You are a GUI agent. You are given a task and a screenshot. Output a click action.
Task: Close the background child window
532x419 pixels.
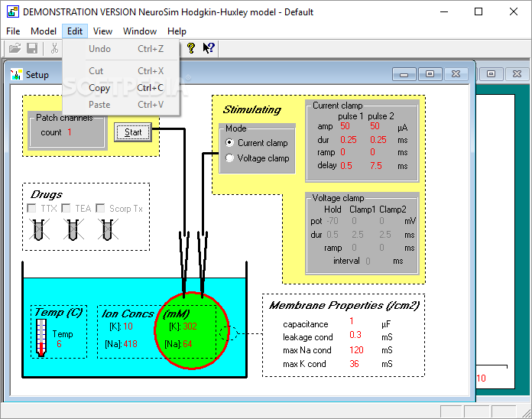tap(517, 74)
